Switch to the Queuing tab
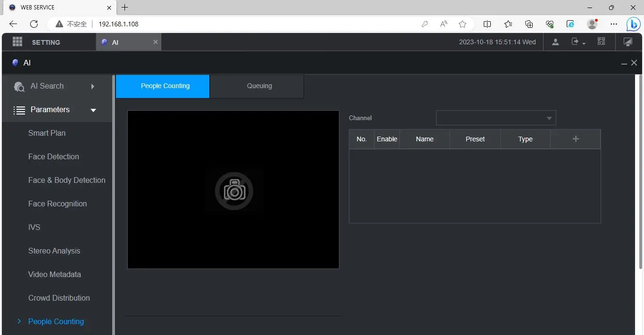Viewport: 644px width, 335px height. [257, 86]
